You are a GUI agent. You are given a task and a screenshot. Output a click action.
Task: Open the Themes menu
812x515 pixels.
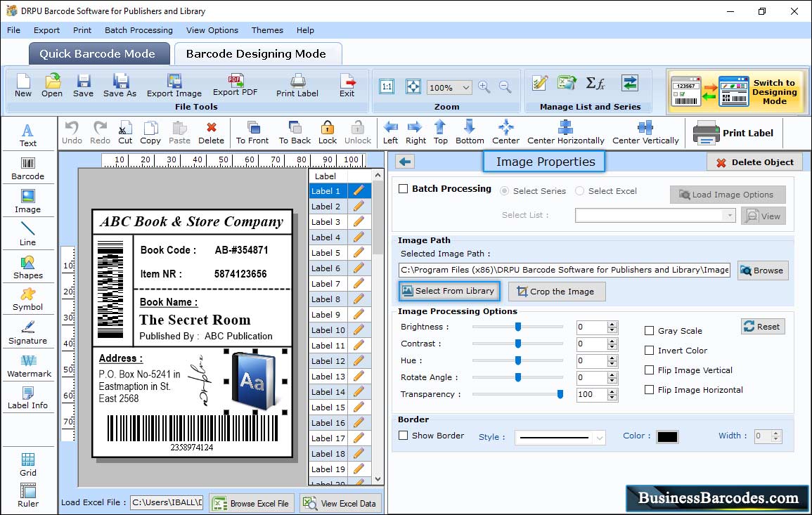pos(267,30)
